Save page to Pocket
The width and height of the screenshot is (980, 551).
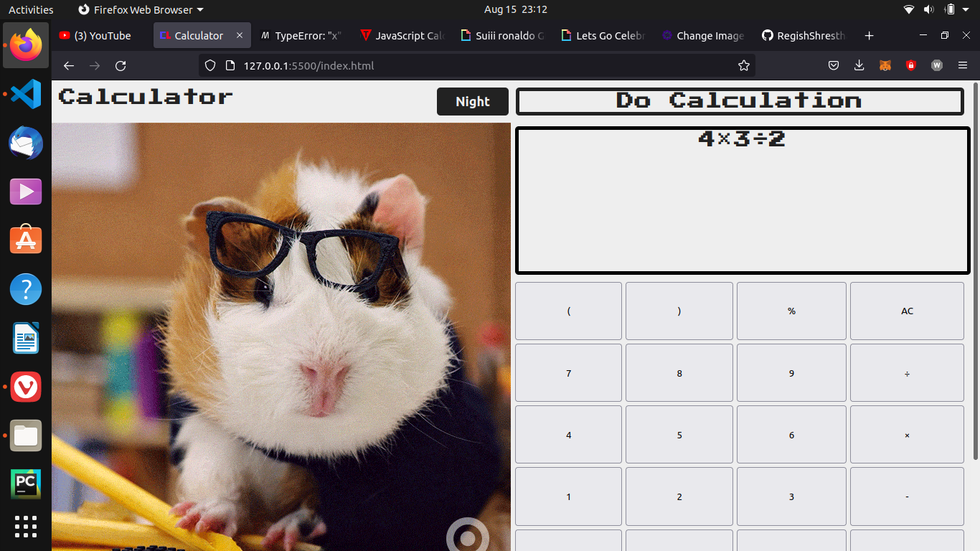click(x=834, y=66)
